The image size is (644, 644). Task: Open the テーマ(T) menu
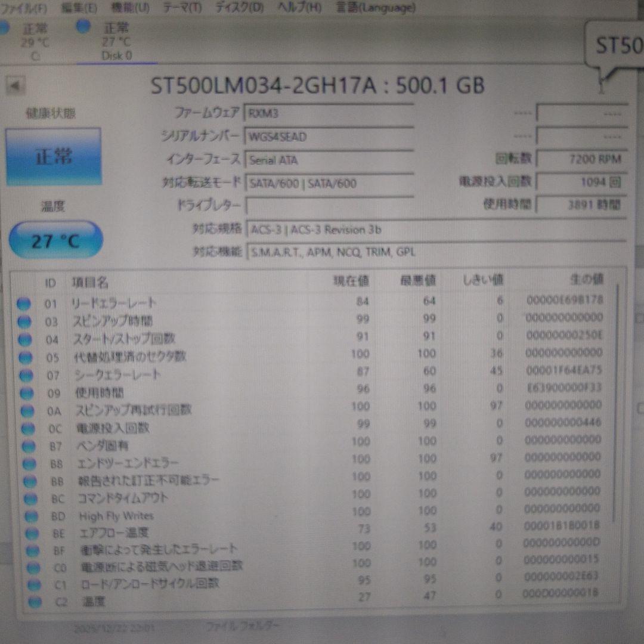[x=181, y=8]
